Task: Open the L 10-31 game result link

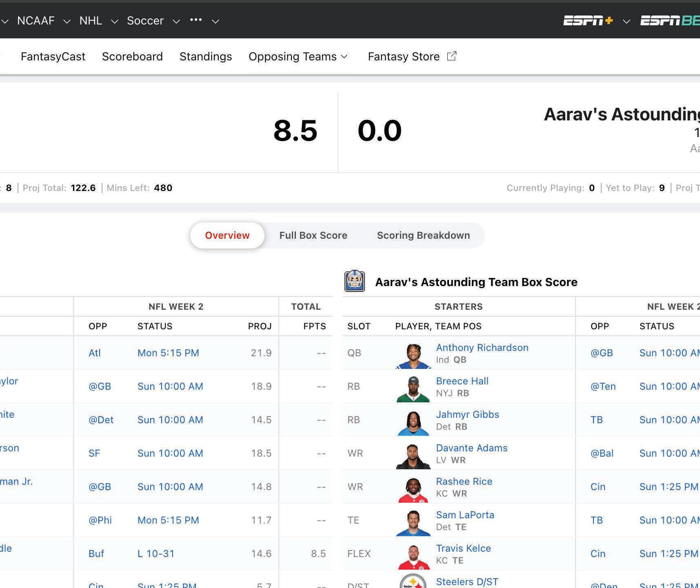Action: point(156,554)
